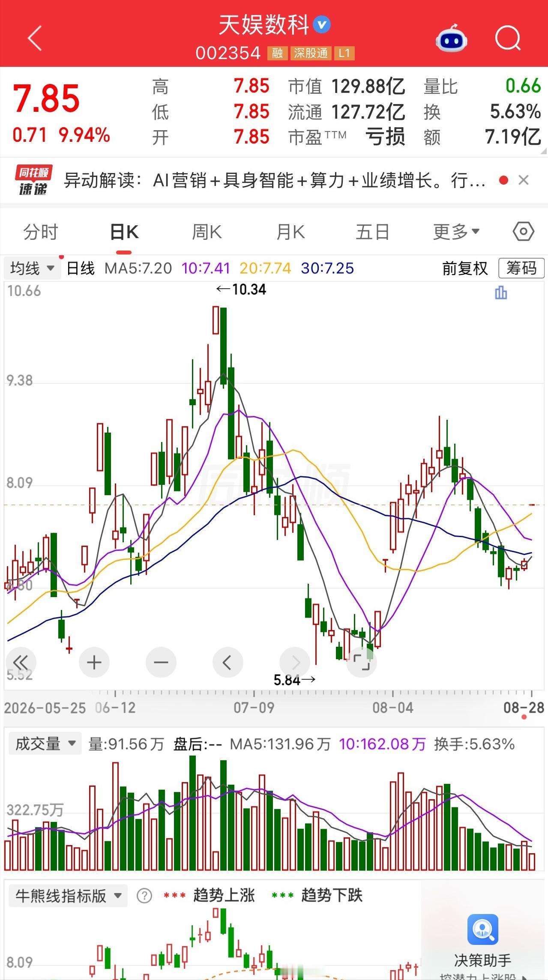
Task: Tap the 07-09 date label
Action: 254,708
